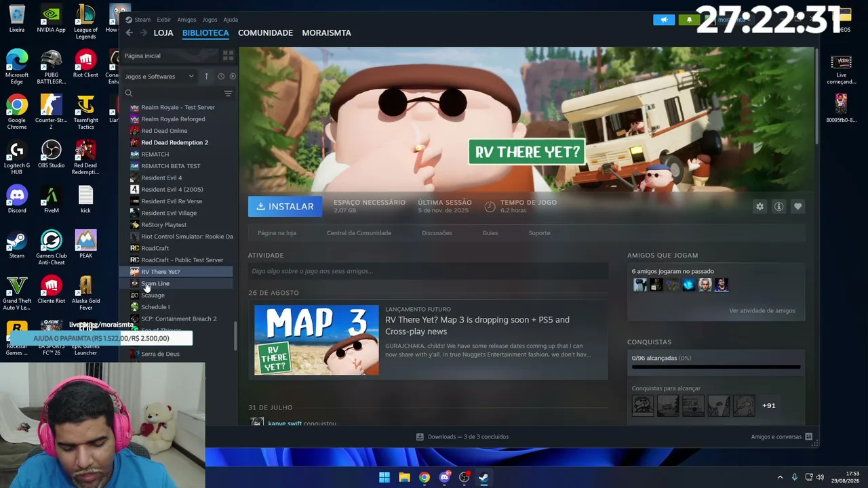Go to Discussões for this game
868x488 pixels.
point(437,233)
